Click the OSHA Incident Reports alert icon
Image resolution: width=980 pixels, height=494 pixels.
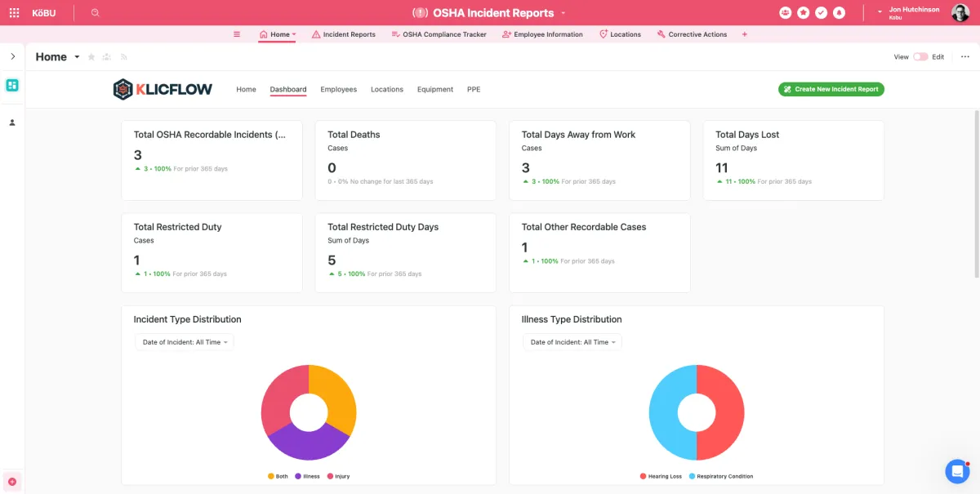point(420,13)
